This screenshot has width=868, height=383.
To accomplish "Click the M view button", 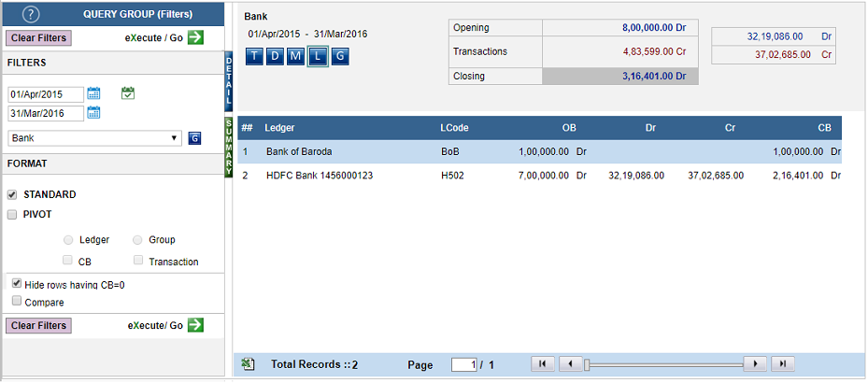I will point(296,56).
